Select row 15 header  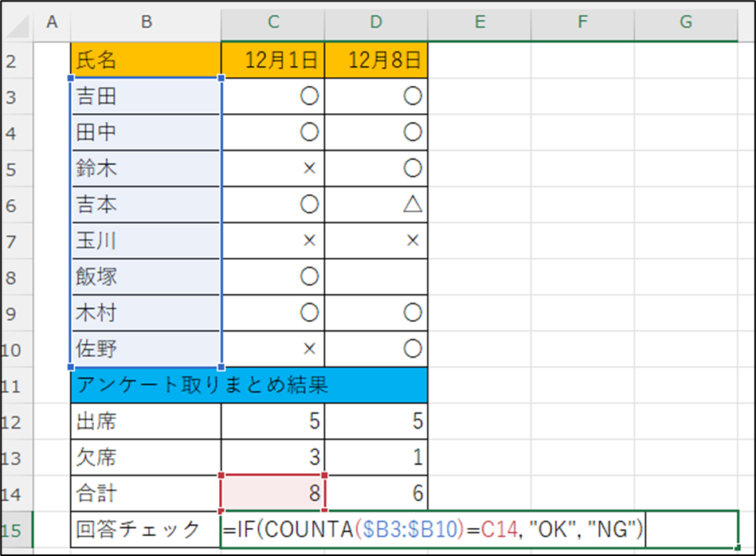(17, 530)
